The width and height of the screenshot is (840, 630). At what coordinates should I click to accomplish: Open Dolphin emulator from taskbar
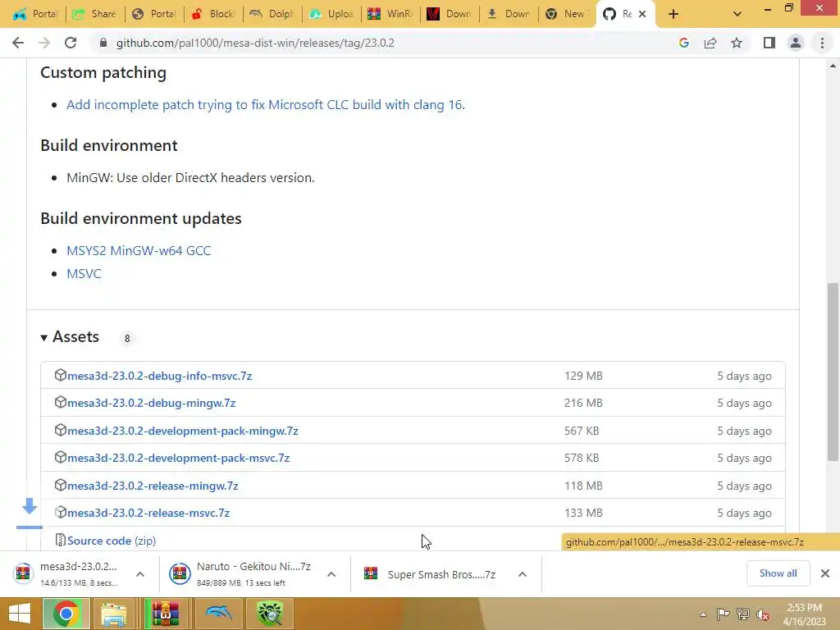pyautogui.click(x=218, y=614)
